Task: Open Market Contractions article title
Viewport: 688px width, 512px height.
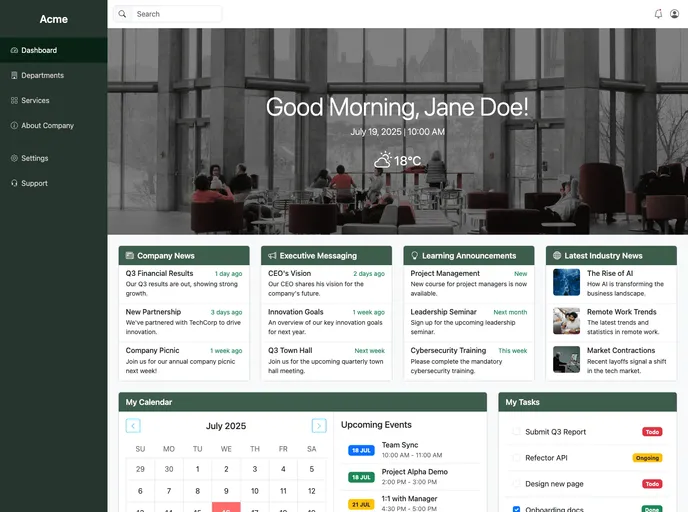Action: [621, 351]
